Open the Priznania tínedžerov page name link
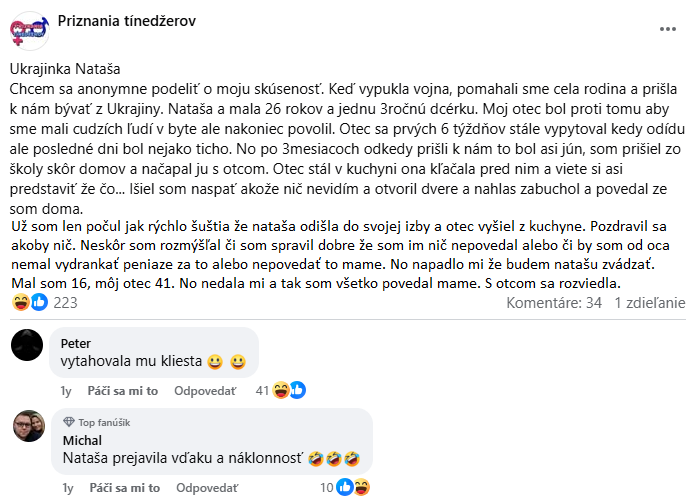 pyautogui.click(x=127, y=21)
